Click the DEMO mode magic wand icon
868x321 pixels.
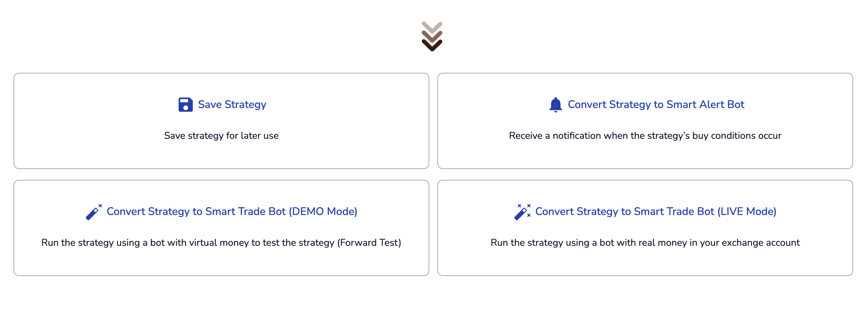94,212
